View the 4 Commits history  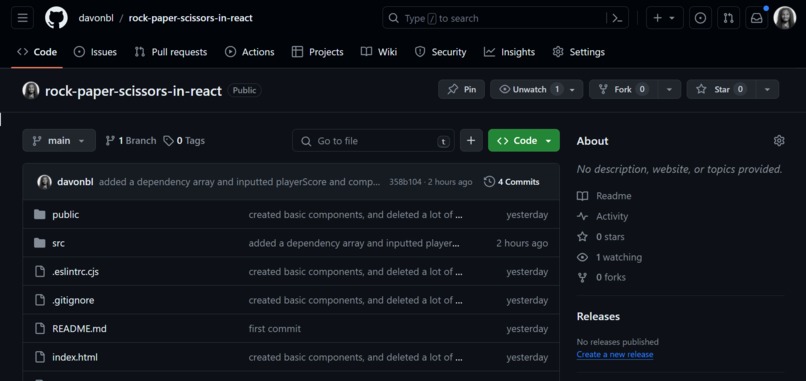[512, 182]
